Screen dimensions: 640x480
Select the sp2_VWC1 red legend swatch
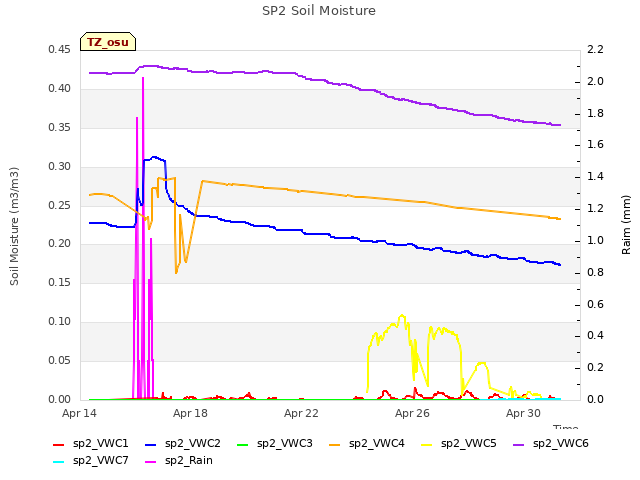(59, 444)
